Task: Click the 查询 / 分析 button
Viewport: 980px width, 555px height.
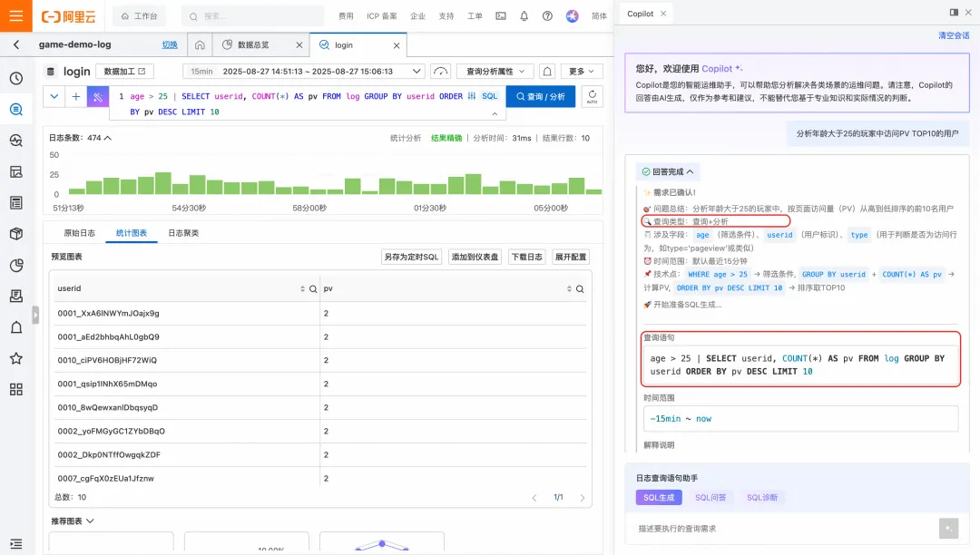Action: coord(541,97)
